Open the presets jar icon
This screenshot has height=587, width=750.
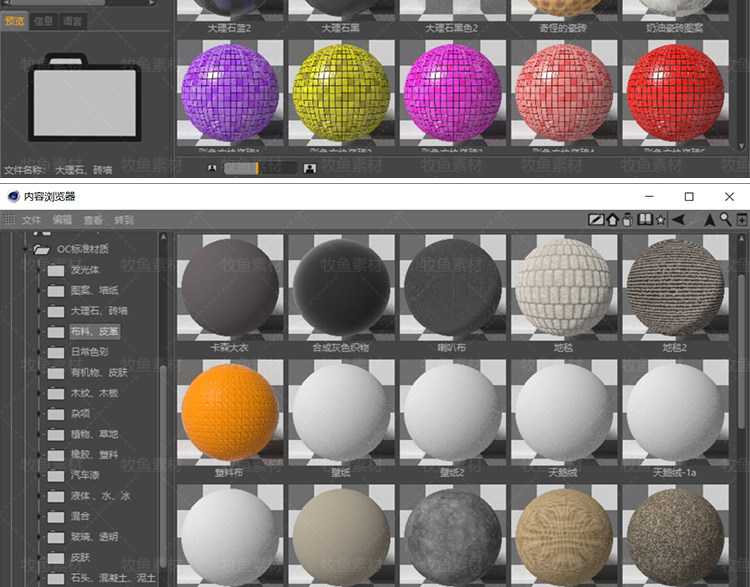628,220
